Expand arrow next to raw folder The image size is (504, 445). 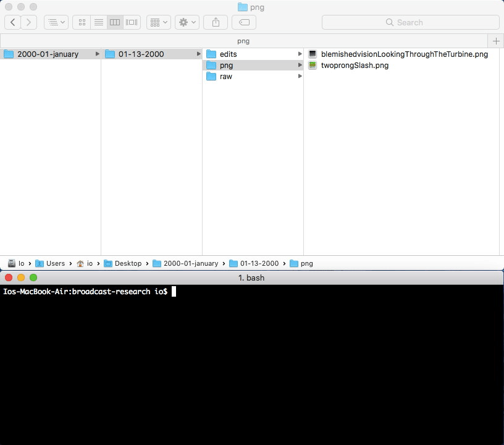point(300,76)
